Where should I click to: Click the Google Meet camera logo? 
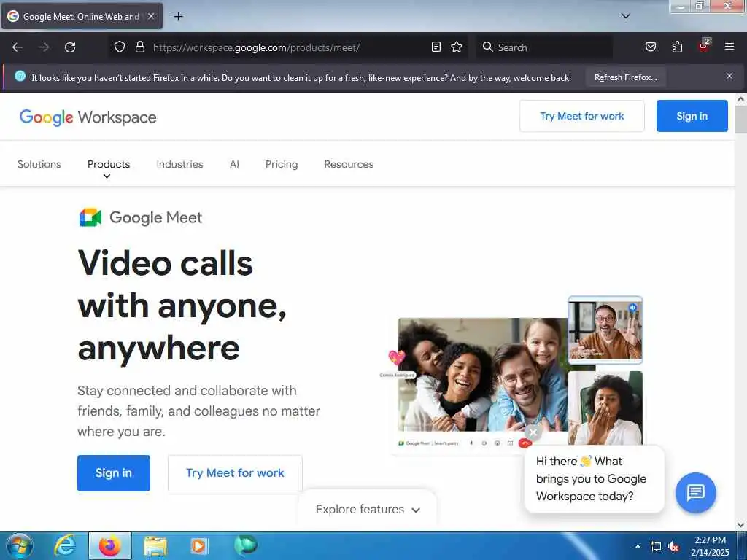pyautogui.click(x=90, y=217)
